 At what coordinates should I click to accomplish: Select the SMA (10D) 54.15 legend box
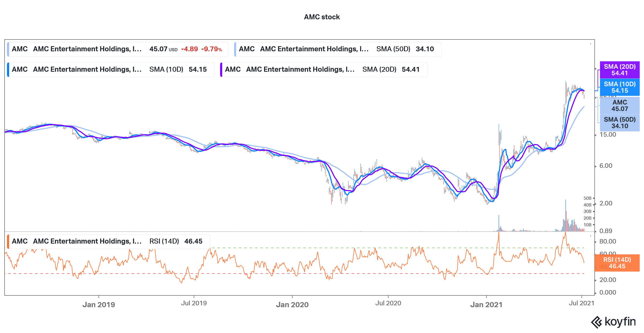(111, 70)
